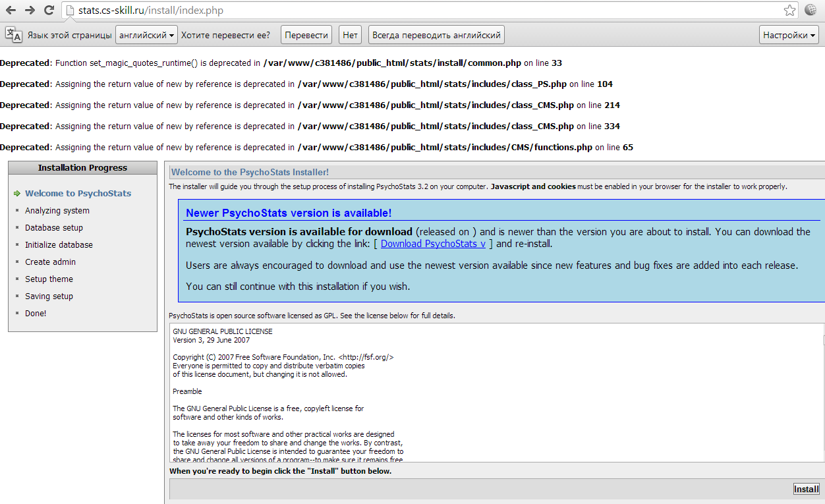
Task: Click the Deprecated warning for class_PS.php line 104
Action: [x=306, y=84]
